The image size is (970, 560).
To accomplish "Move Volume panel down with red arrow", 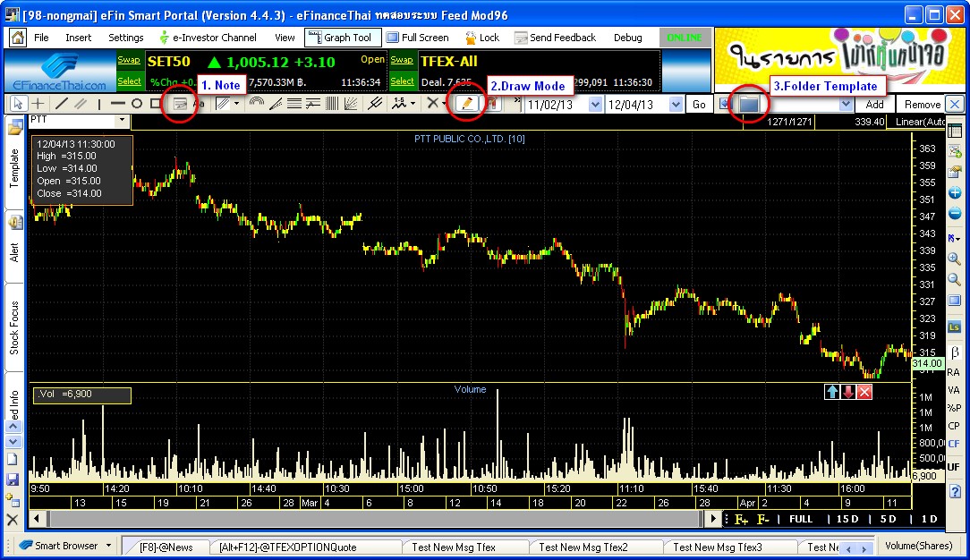I will click(x=848, y=391).
